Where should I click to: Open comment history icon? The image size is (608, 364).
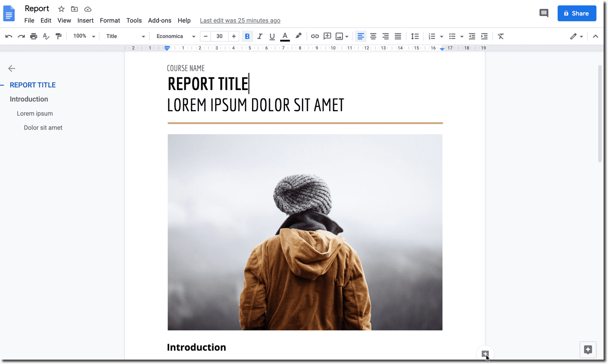click(x=544, y=13)
